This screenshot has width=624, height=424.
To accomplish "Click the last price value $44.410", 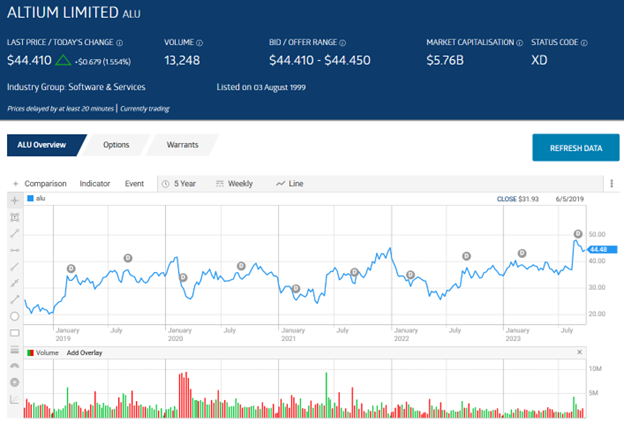I will 29,61.
